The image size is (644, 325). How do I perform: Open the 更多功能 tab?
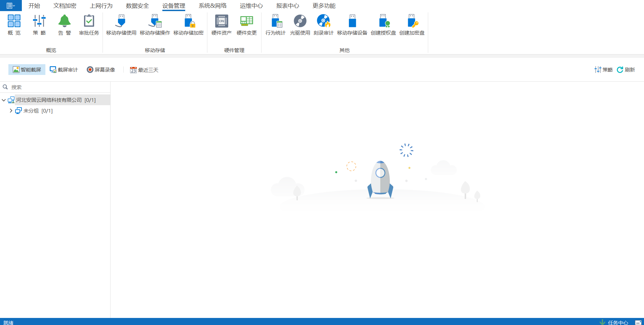click(324, 6)
